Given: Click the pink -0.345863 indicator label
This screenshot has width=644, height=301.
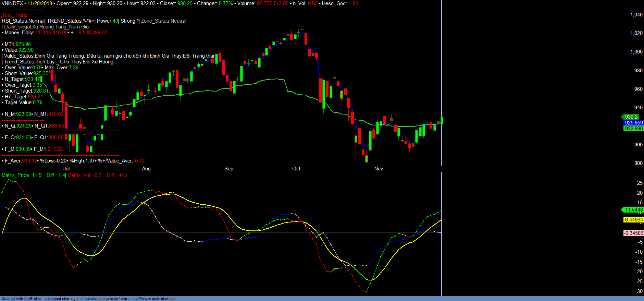Looking at the screenshot, I should (633, 233).
